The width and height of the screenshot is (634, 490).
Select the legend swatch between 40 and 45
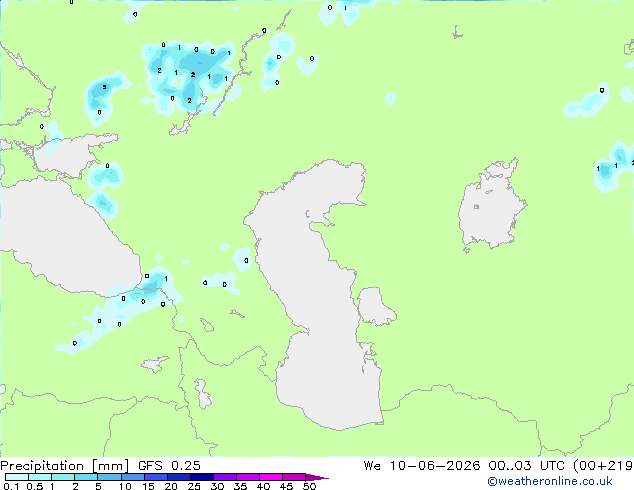point(271,477)
